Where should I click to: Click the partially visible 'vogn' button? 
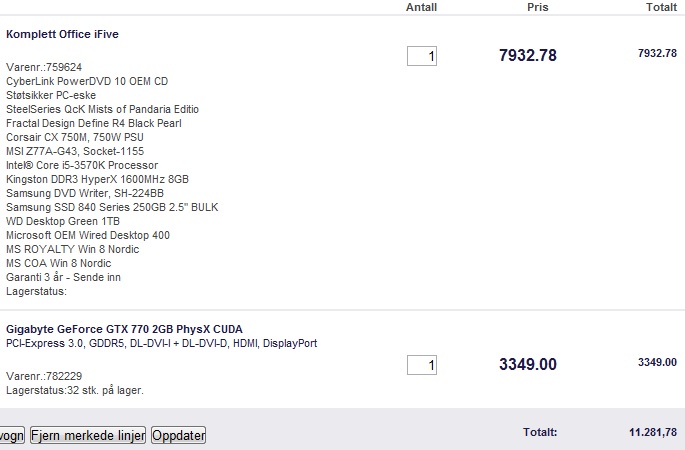click(x=12, y=436)
